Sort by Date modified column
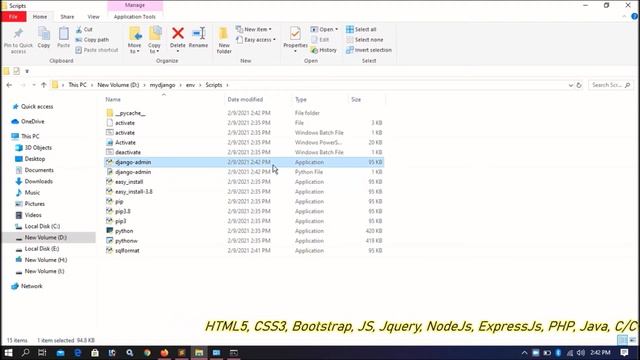 pos(245,100)
